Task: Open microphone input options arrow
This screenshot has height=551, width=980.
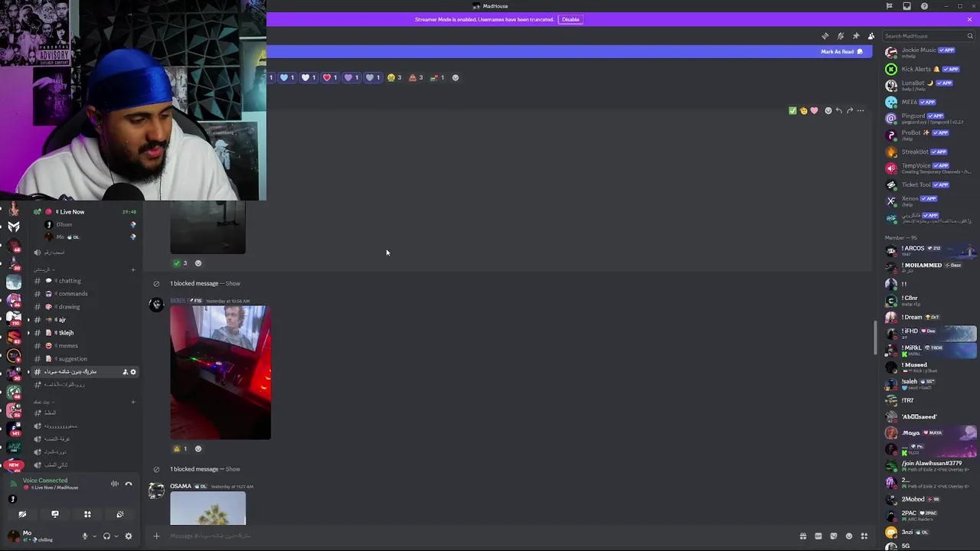Action: coord(94,536)
